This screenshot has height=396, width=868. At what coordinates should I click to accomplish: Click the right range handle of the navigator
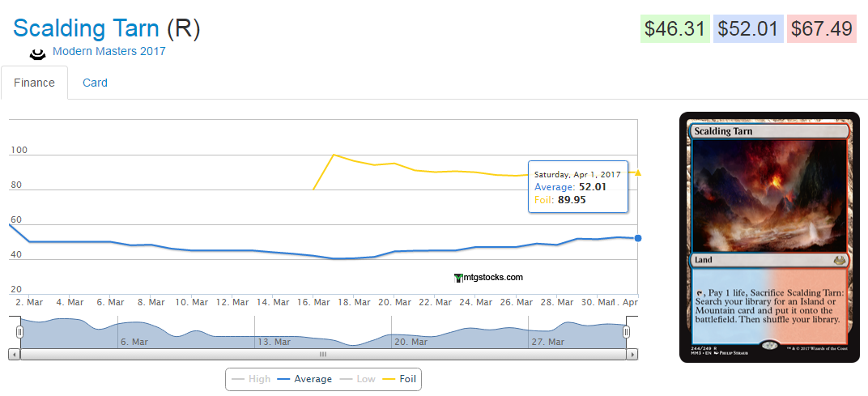(626, 332)
